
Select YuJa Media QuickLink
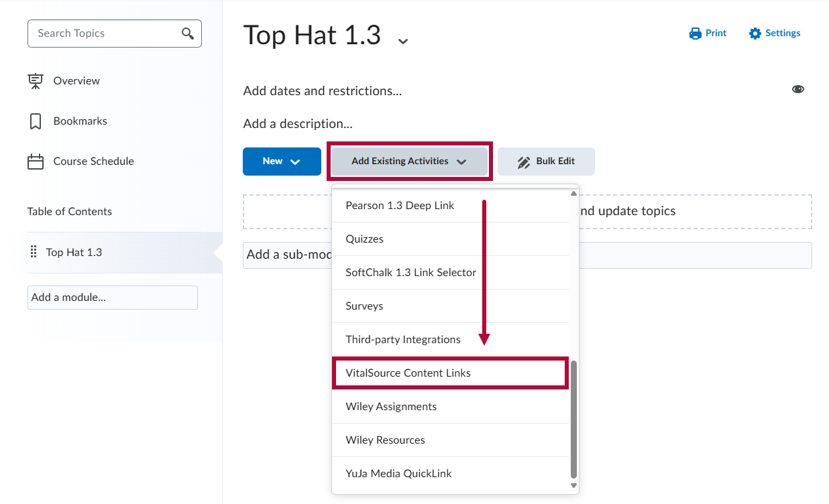(x=451, y=474)
